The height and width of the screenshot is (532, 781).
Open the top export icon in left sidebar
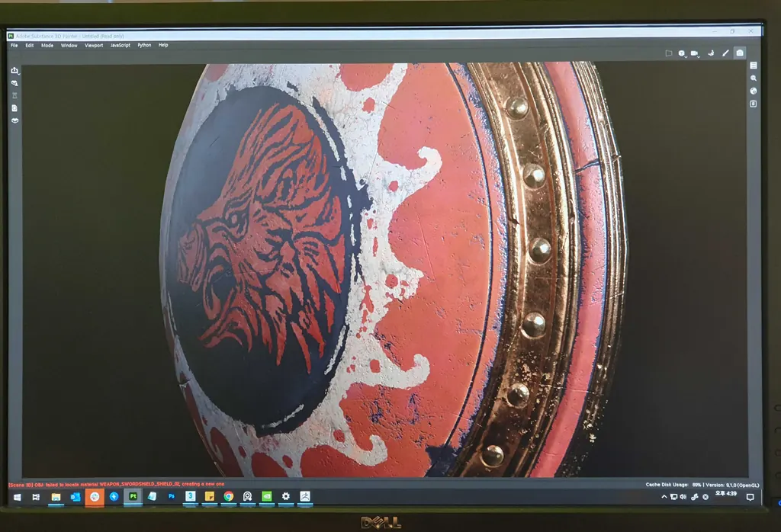[15, 71]
